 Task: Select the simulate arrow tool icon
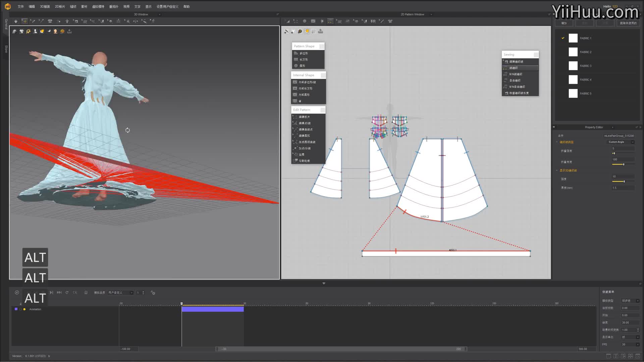click(x=16, y=21)
